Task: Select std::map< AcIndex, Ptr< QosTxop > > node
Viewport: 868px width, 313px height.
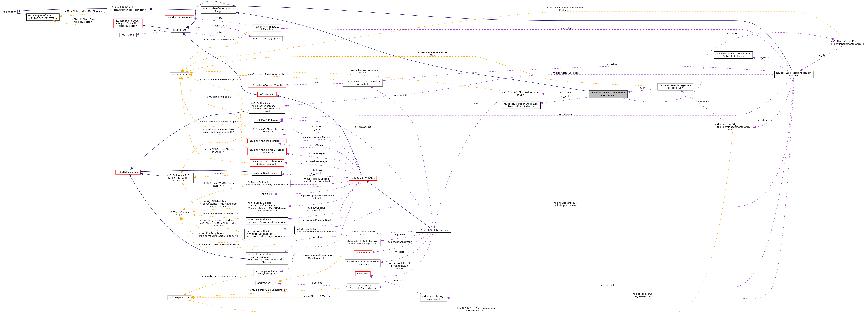Action: tap(267, 272)
